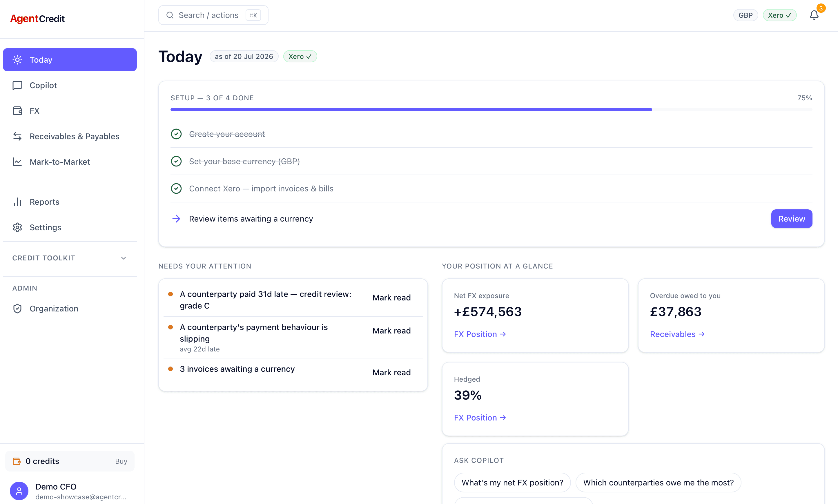Click the GBP currency pill in header
Screen dimensions: 838x504
click(746, 15)
